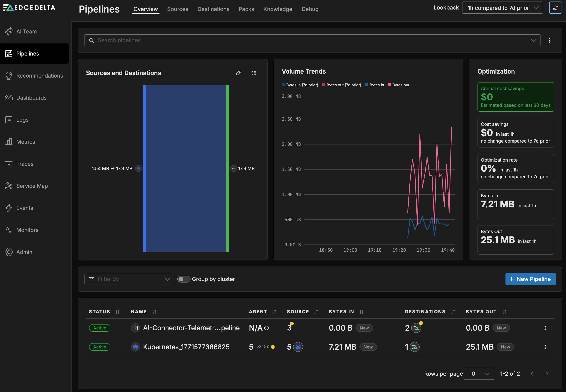Open the Traces section in the sidebar
Image resolution: width=566 pixels, height=392 pixels.
25,163
